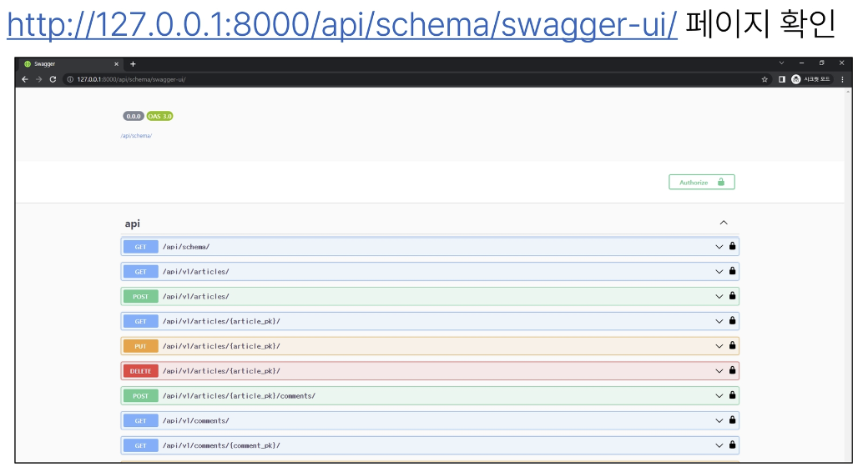Click lock icon on PUT articles/{article_pk}/

pyautogui.click(x=733, y=346)
